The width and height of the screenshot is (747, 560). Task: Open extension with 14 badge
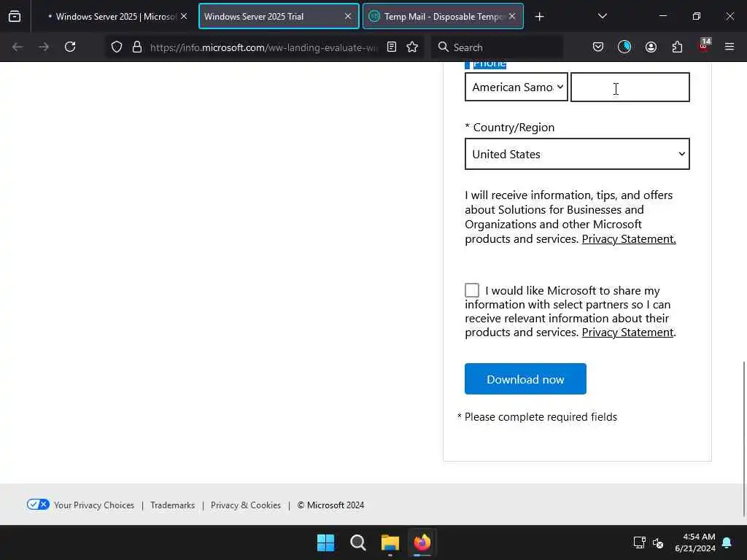(704, 46)
